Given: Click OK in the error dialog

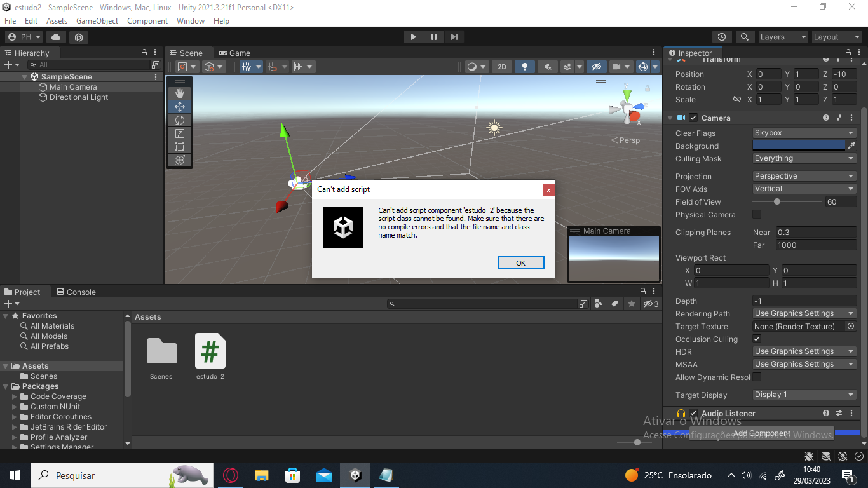Looking at the screenshot, I should (521, 263).
